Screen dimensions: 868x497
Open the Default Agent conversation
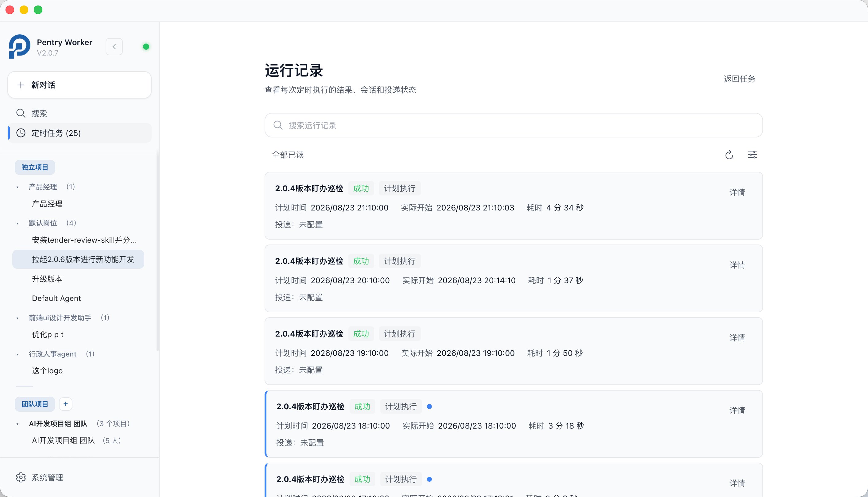coord(78,298)
